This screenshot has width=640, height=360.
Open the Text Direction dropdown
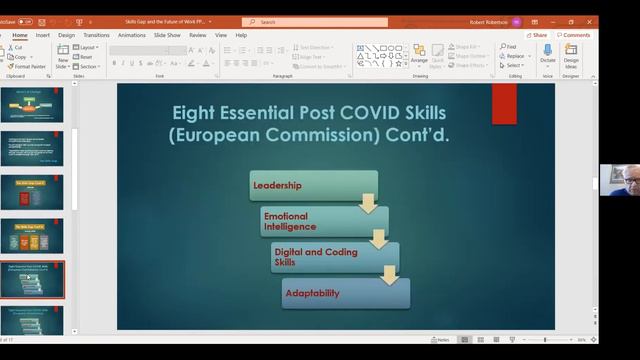point(313,48)
